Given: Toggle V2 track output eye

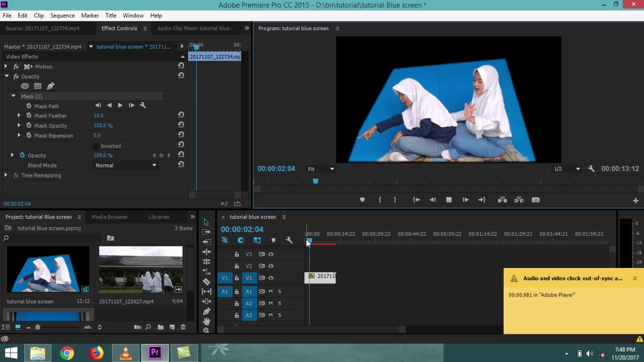Looking at the screenshot, I should [x=271, y=266].
